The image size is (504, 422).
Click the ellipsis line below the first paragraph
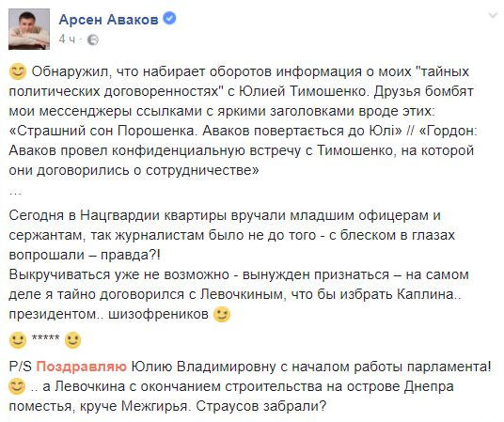tap(15, 193)
